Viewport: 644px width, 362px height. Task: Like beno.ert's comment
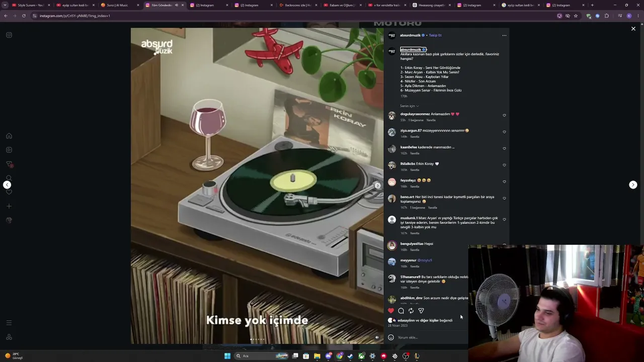click(504, 198)
